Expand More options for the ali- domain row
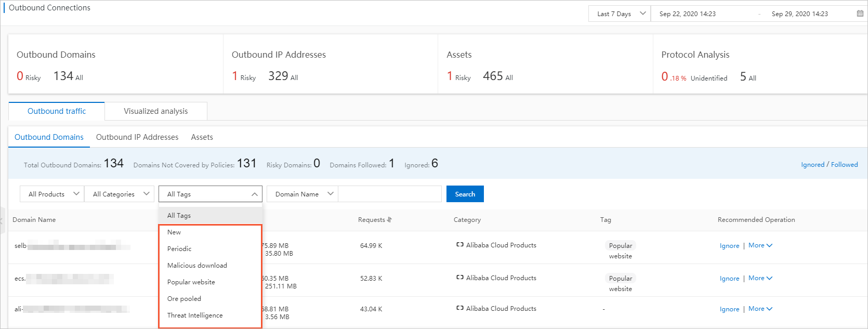 (760, 309)
